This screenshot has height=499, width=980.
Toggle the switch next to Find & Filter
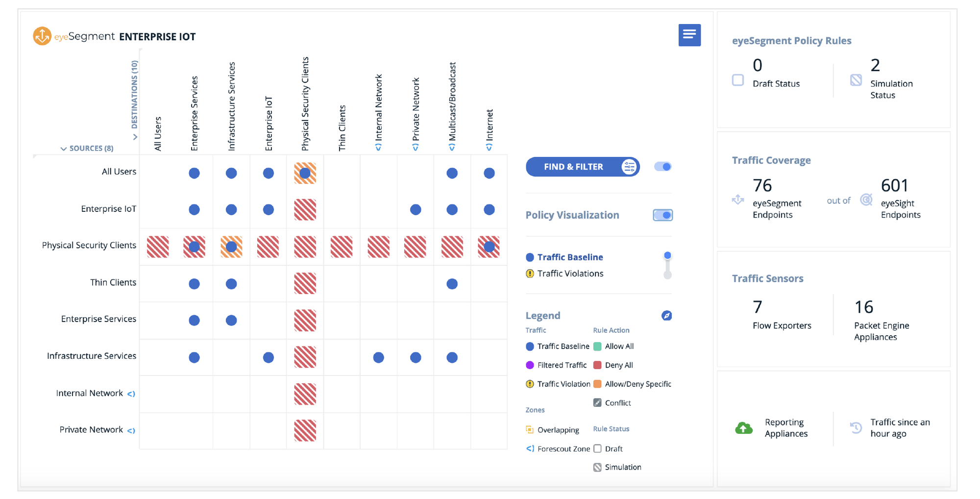point(662,167)
